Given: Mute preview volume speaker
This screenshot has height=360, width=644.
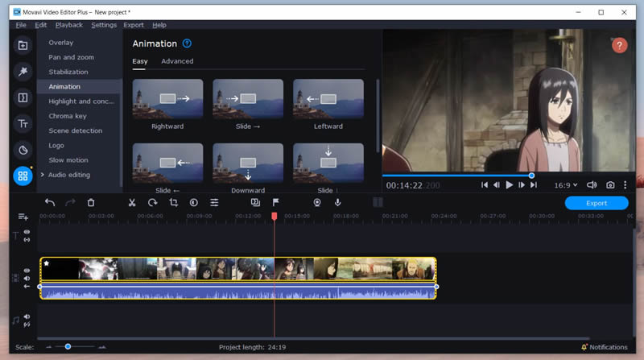Looking at the screenshot, I should (x=592, y=185).
